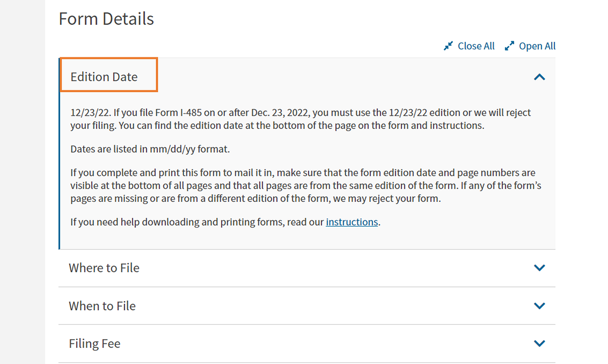Screen dimensions: 608x364
Task: Open the instructions hyperlink
Action: 352,222
